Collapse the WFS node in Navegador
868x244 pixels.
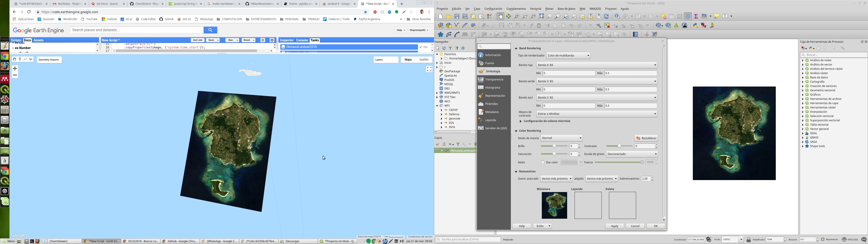click(437, 106)
